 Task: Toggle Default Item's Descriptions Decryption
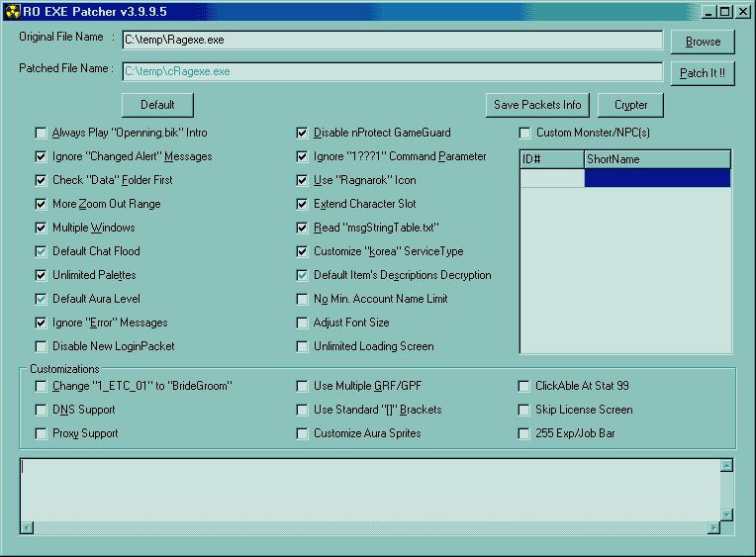pos(303,275)
